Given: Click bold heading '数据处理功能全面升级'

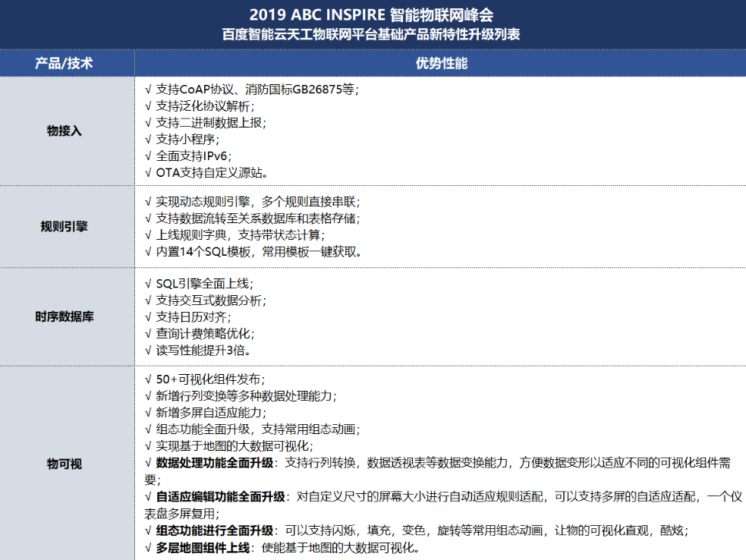Looking at the screenshot, I should (215, 463).
